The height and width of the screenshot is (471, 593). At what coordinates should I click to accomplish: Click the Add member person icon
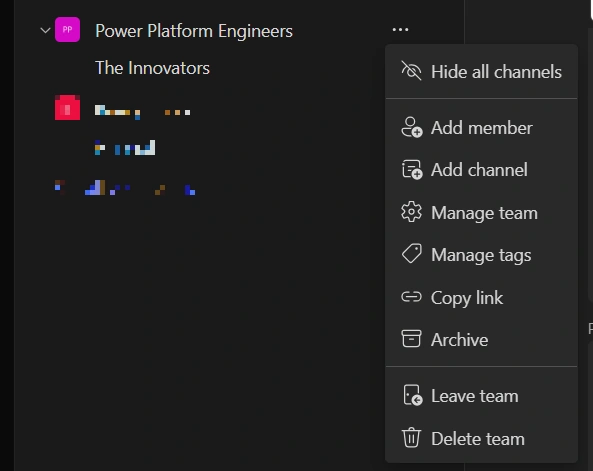(411, 127)
